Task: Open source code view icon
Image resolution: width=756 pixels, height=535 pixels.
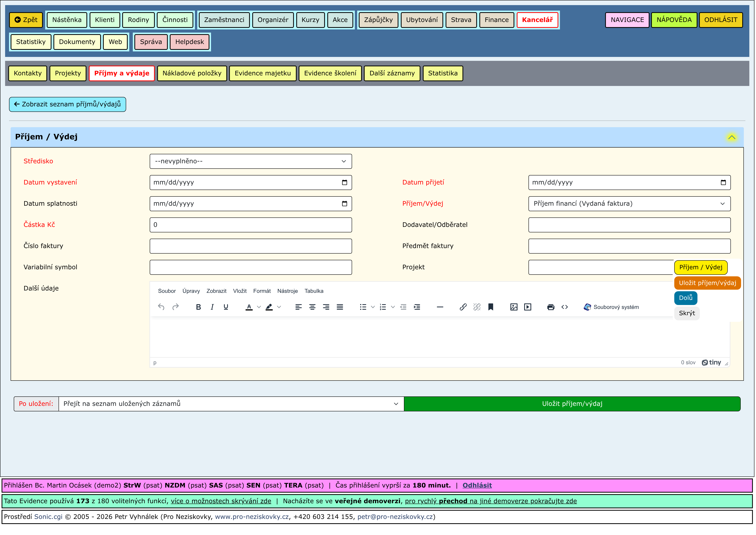Action: tap(565, 307)
